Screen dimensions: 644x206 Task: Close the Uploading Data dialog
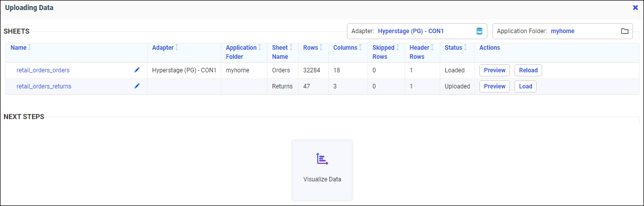click(x=635, y=8)
